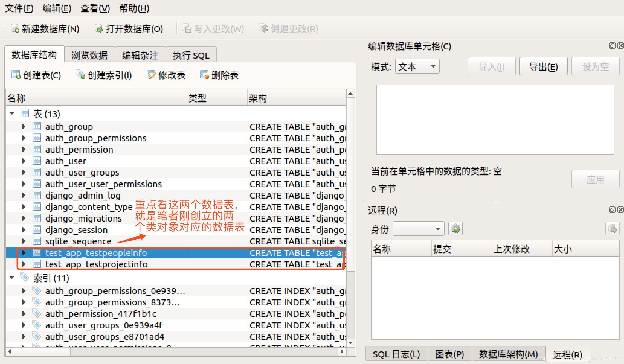Open the Identity (身份) dropdown

pyautogui.click(x=418, y=229)
